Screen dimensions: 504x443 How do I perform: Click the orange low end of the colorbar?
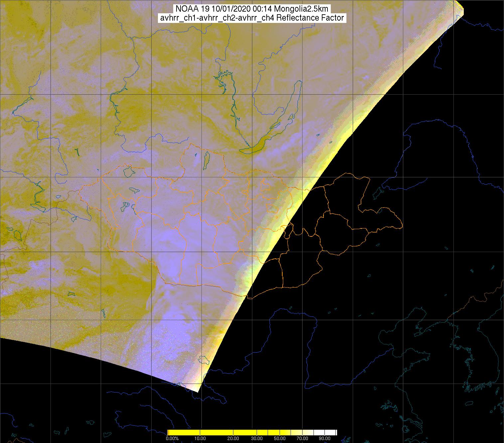coord(168,432)
